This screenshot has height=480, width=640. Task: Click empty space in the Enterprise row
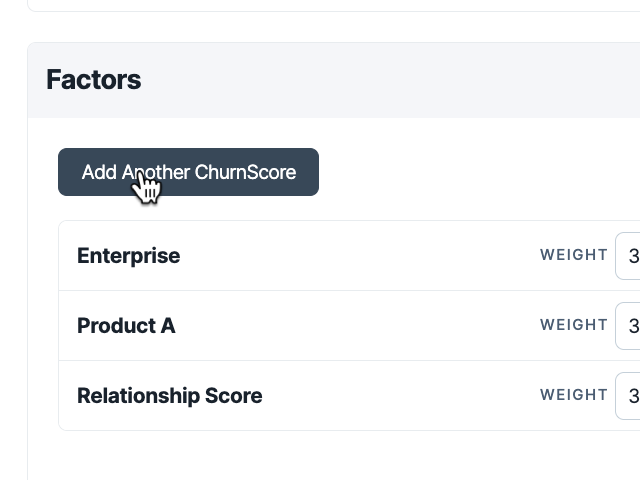[x=359, y=256]
